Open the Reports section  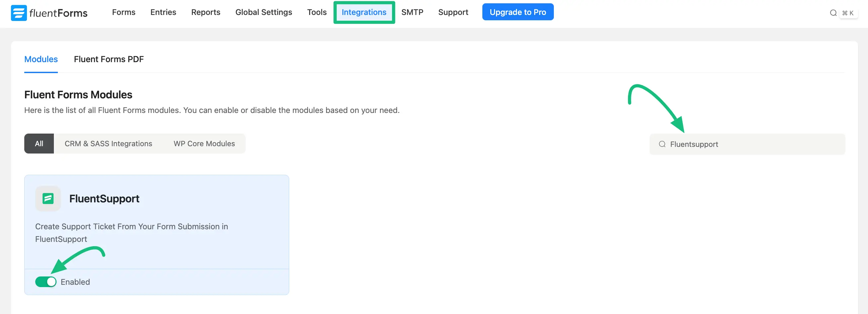(x=205, y=12)
